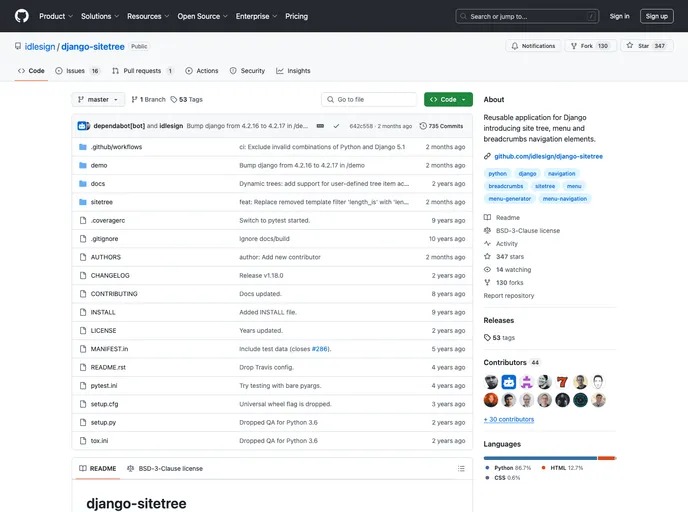Open the Product menu

pos(56,16)
